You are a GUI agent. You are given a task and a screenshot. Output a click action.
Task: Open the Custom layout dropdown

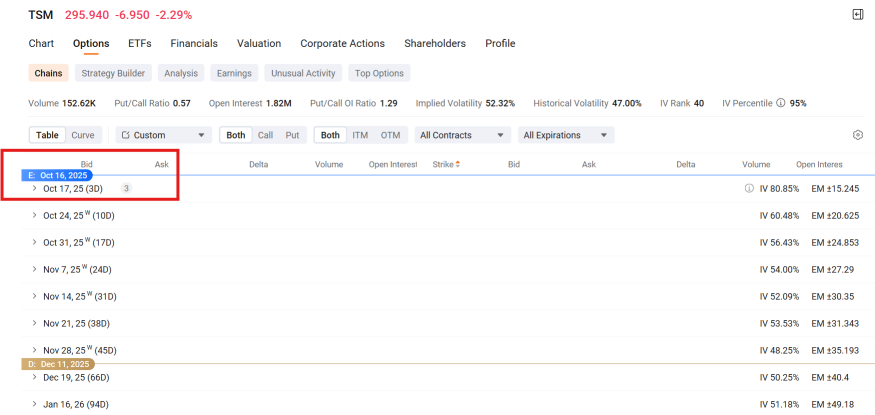coord(163,135)
